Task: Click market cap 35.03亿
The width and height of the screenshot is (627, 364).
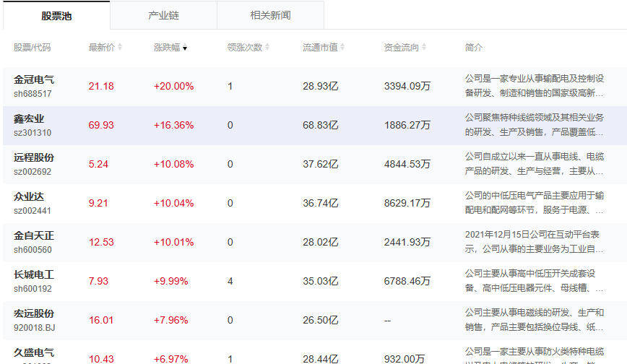Action: click(x=320, y=281)
